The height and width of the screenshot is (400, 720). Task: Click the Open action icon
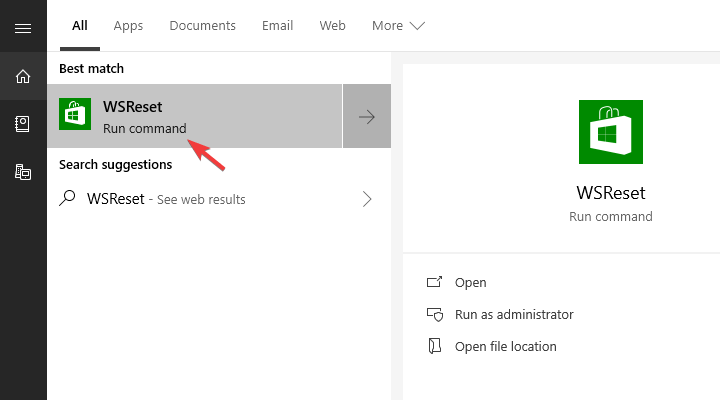[x=434, y=282]
